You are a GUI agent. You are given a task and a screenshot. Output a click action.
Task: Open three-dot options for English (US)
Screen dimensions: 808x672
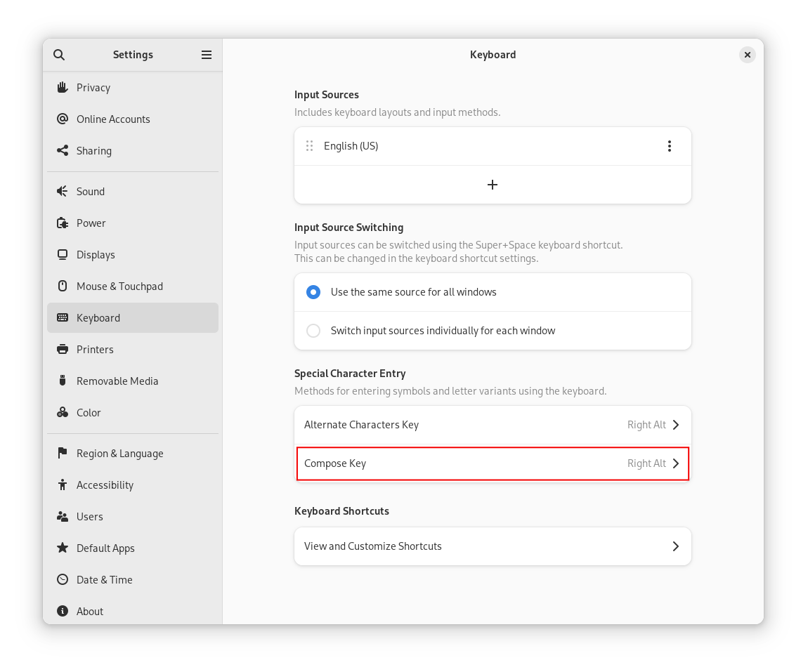coord(669,146)
